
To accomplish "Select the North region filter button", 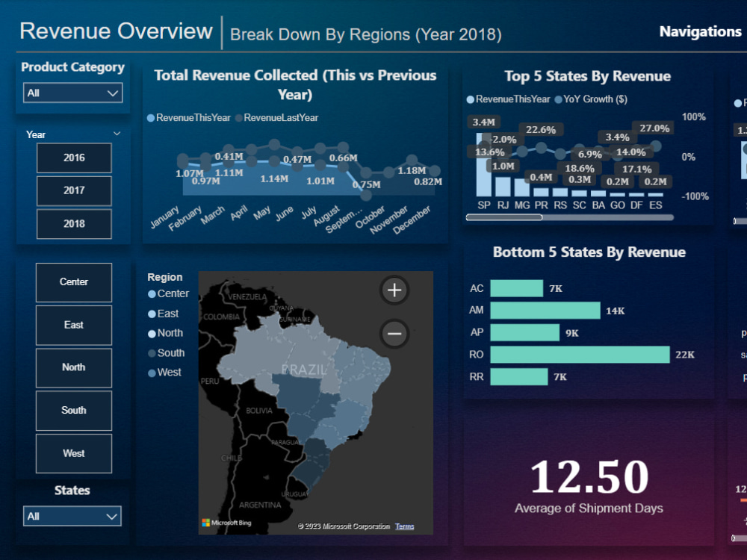I will click(73, 367).
